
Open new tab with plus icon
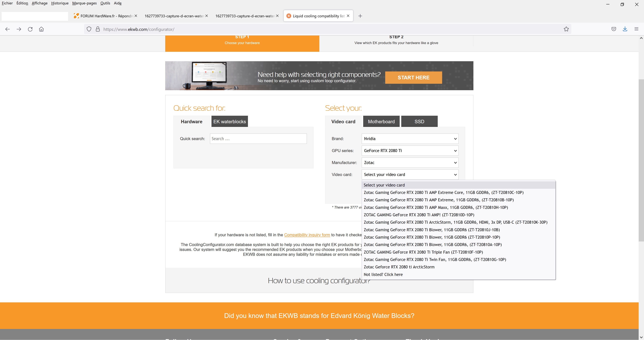point(360,16)
